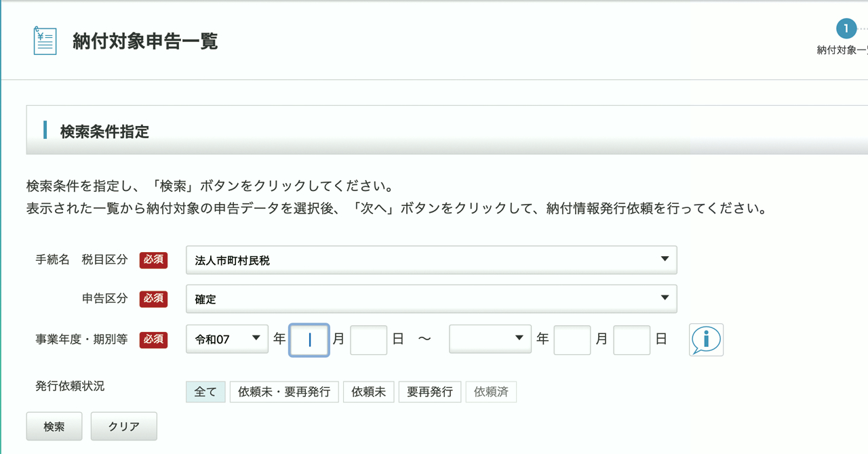
Task: Click the information speech-bubble icon
Action: tap(706, 339)
